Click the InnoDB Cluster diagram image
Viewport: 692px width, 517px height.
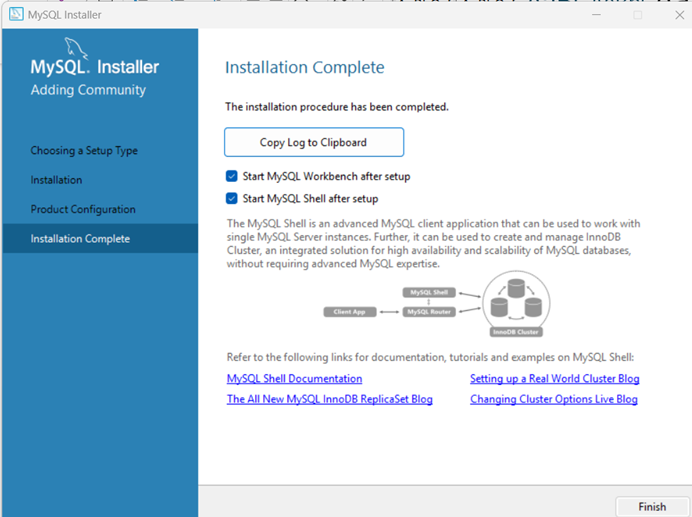coord(516,304)
